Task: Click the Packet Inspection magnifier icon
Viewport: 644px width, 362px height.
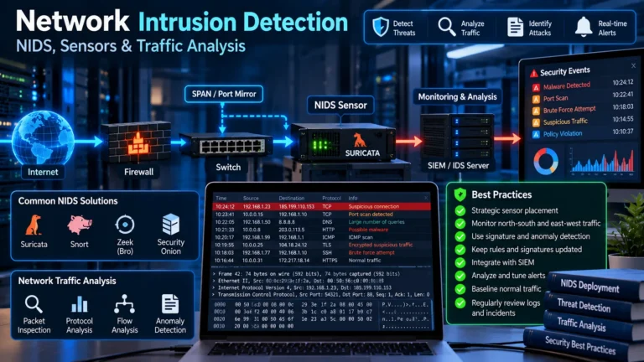Action: coord(34,304)
